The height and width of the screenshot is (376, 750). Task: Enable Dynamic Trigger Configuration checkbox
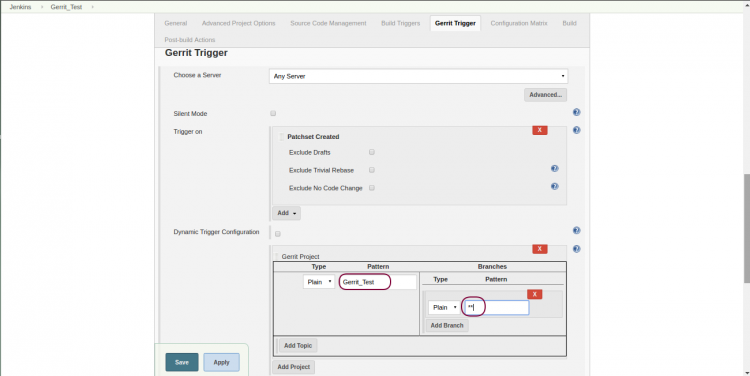278,234
